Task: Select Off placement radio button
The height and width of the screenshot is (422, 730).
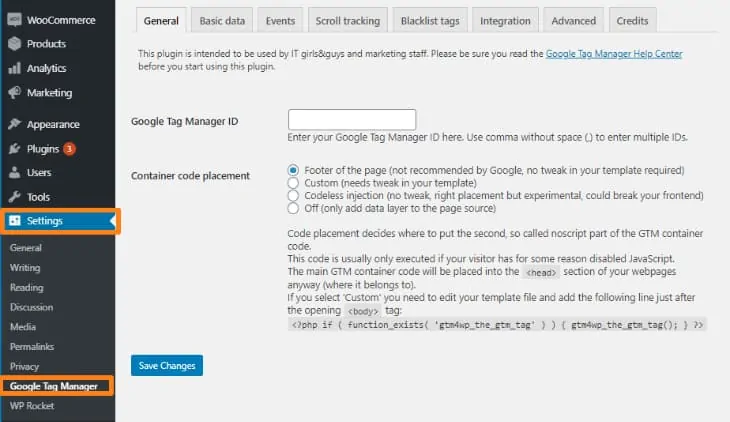Action: 293,209
